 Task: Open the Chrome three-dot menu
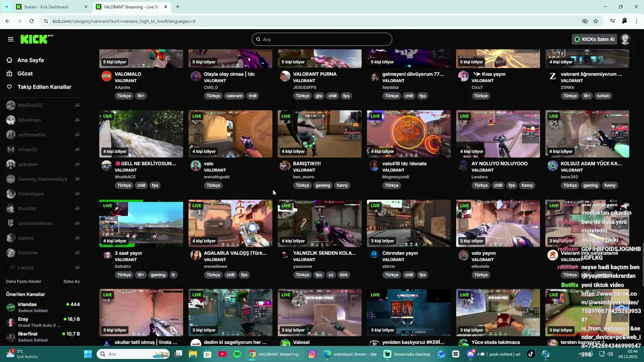click(x=637, y=21)
